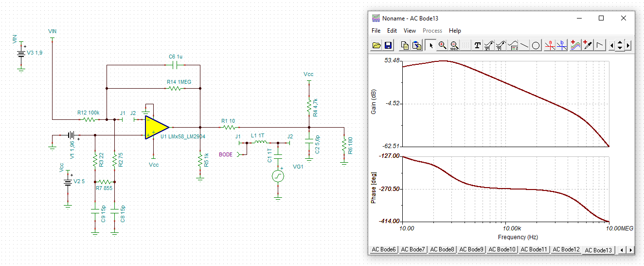Select capacitor label C6 1u
The image size is (644, 266).
pos(176,57)
